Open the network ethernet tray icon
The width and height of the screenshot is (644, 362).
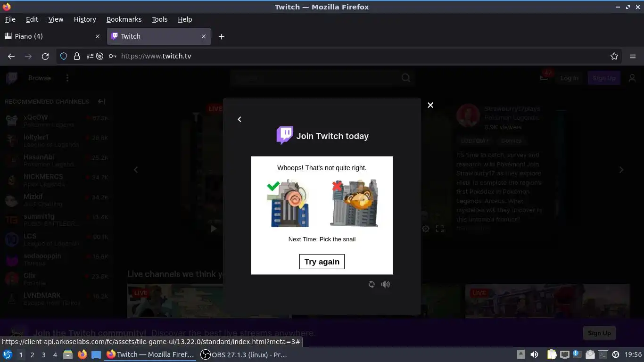[x=564, y=354]
